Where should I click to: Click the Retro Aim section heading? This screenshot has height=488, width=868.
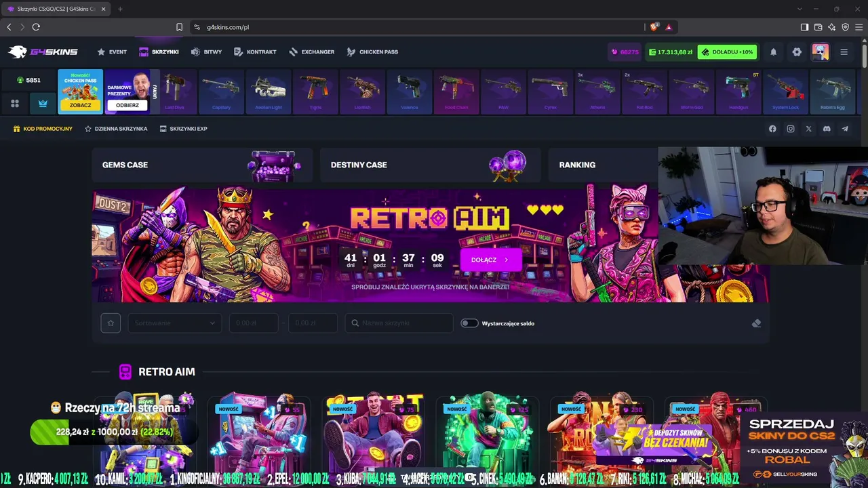[166, 371]
